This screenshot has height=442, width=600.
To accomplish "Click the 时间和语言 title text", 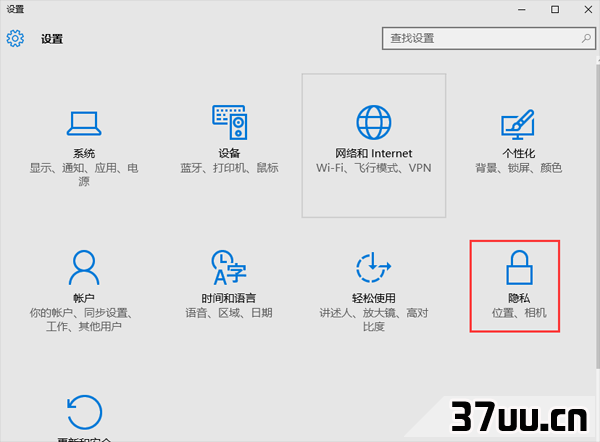I will click(x=229, y=298).
